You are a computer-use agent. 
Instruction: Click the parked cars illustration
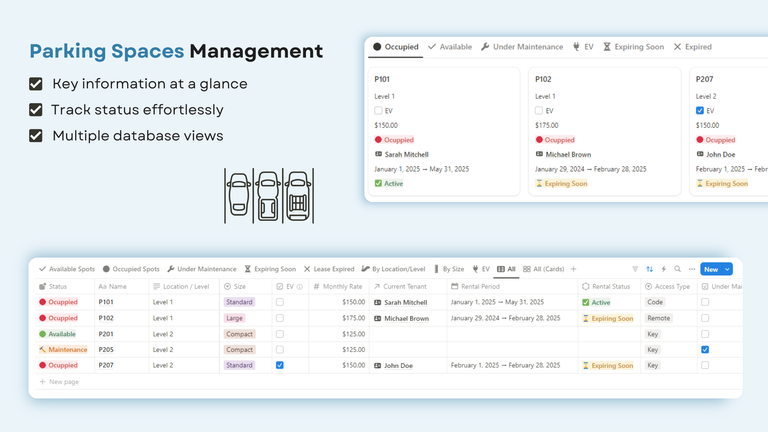click(x=269, y=196)
